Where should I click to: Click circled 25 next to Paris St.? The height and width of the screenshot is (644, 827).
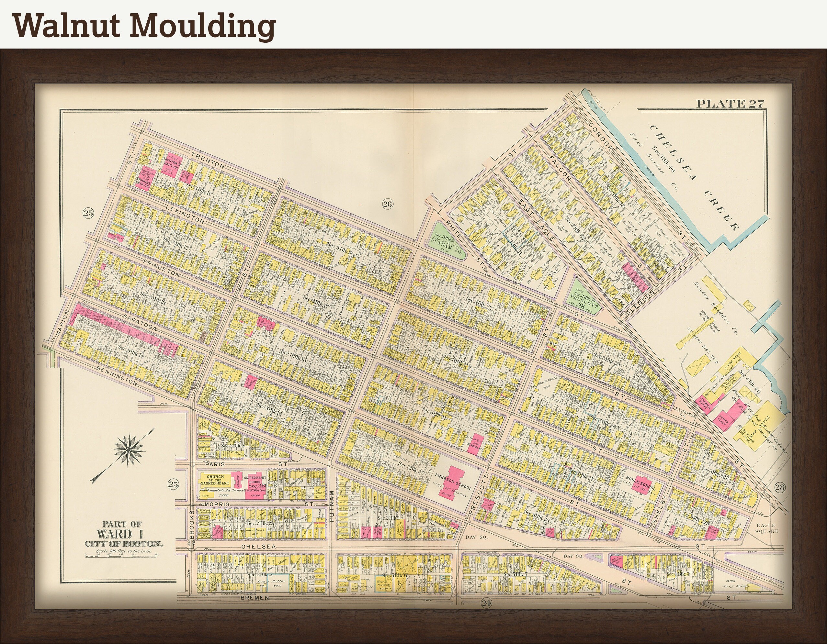173,485
